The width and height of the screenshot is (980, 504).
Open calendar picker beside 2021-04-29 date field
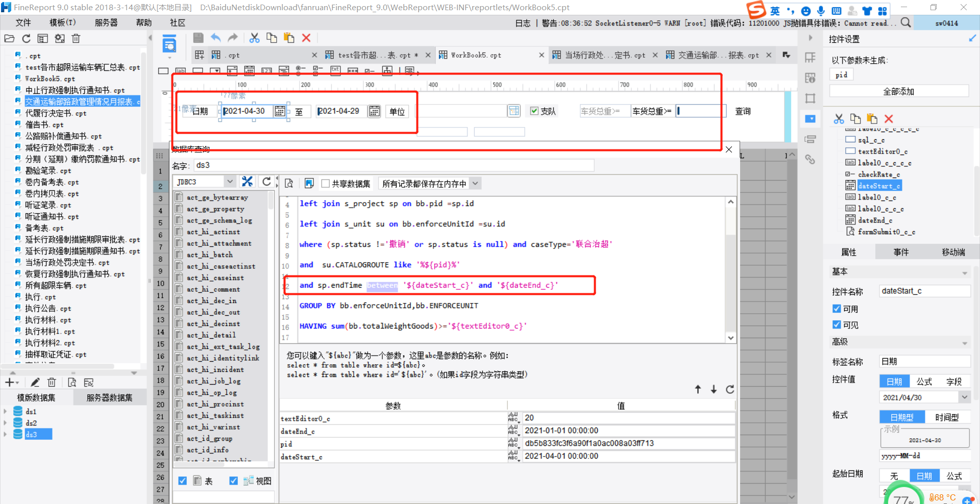point(374,111)
